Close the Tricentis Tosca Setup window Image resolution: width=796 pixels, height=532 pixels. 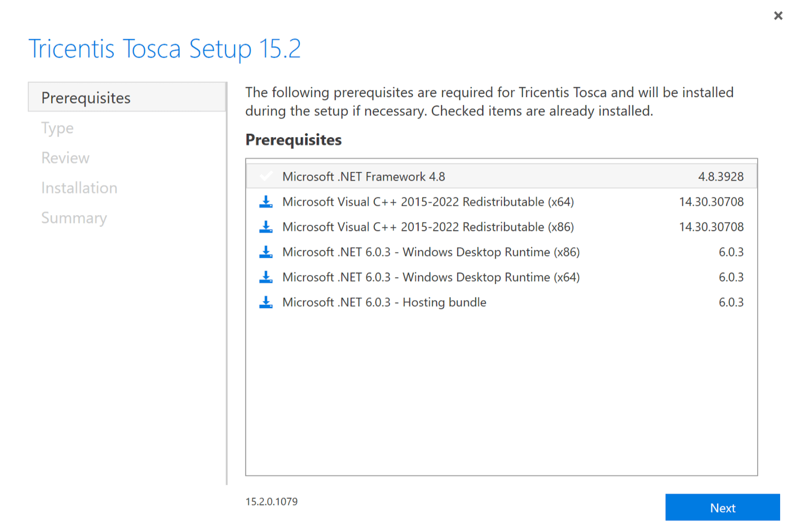pyautogui.click(x=778, y=15)
